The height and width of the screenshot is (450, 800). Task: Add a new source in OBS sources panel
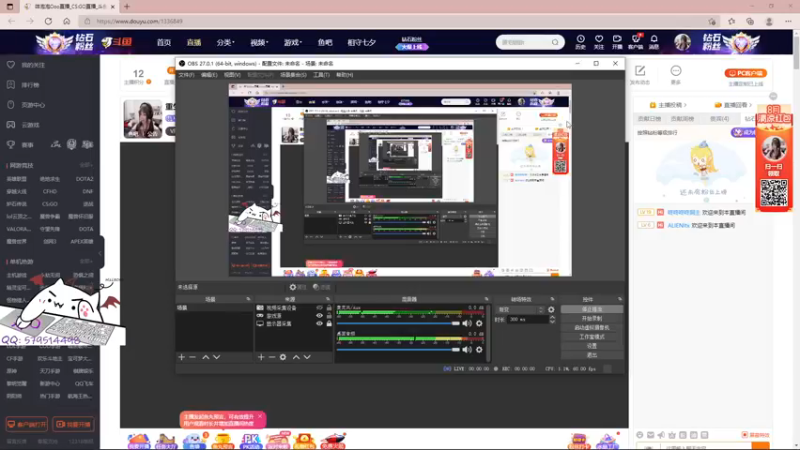[261, 357]
